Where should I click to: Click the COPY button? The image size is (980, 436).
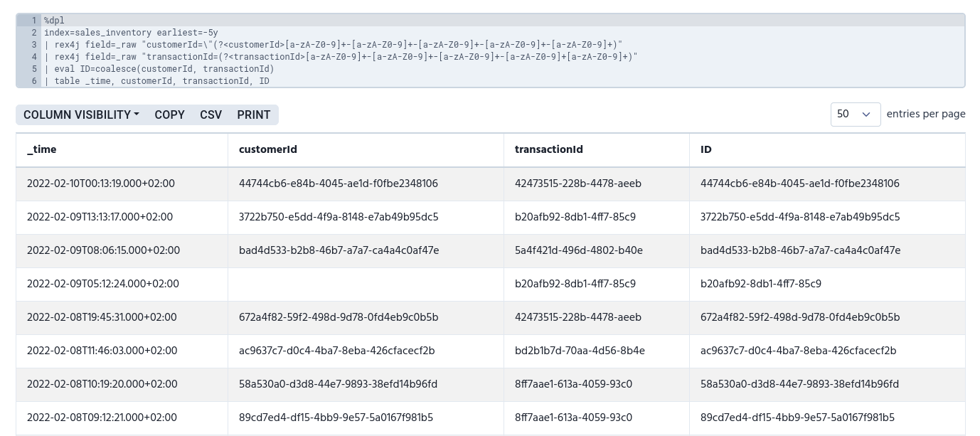(169, 115)
